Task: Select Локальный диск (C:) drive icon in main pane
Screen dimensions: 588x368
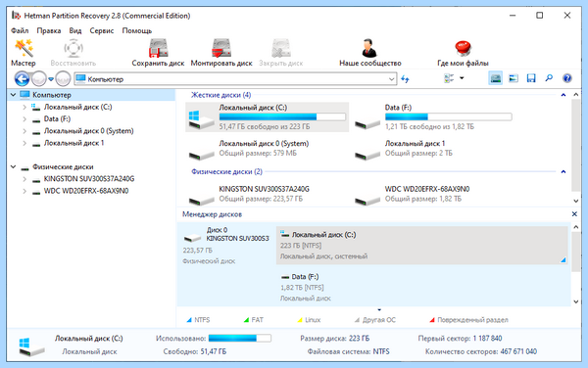Action: [201, 119]
